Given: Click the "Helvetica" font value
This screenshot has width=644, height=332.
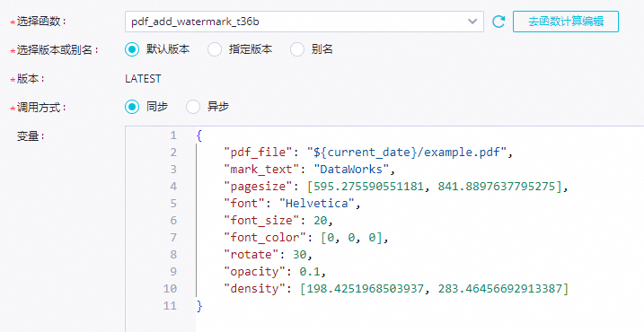Looking at the screenshot, I should click(317, 203).
